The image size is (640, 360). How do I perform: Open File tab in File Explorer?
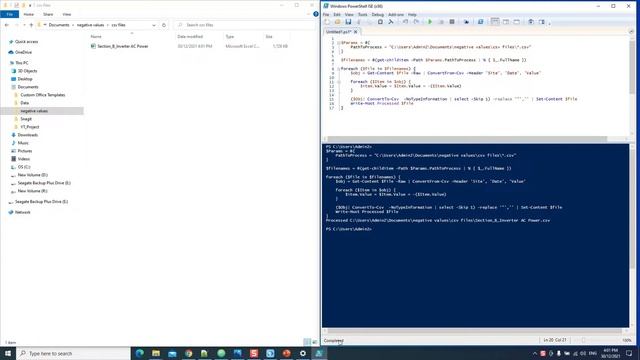(x=9, y=14)
